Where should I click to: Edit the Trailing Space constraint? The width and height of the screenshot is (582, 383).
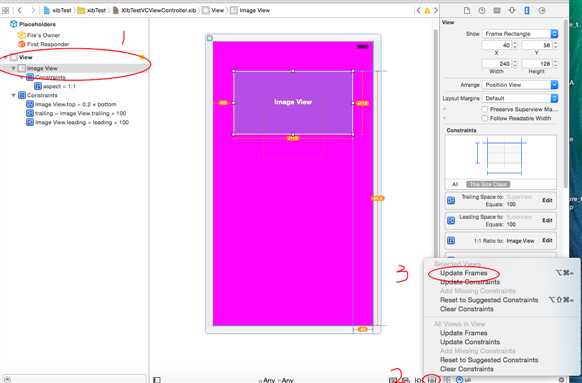547,200
